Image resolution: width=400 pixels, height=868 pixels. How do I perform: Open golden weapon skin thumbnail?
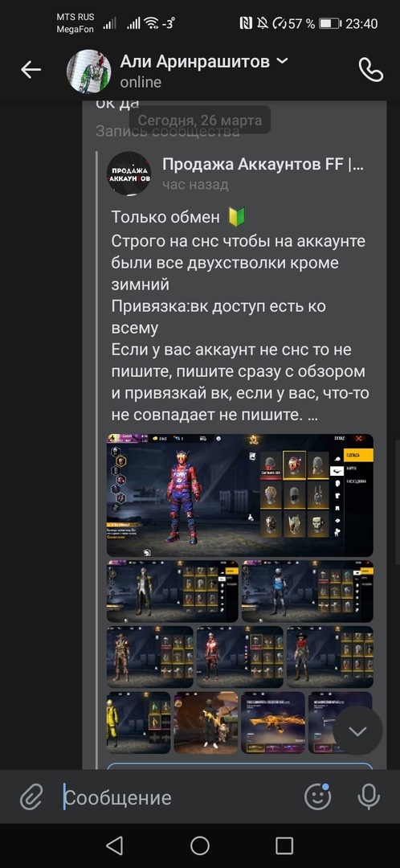point(273,723)
